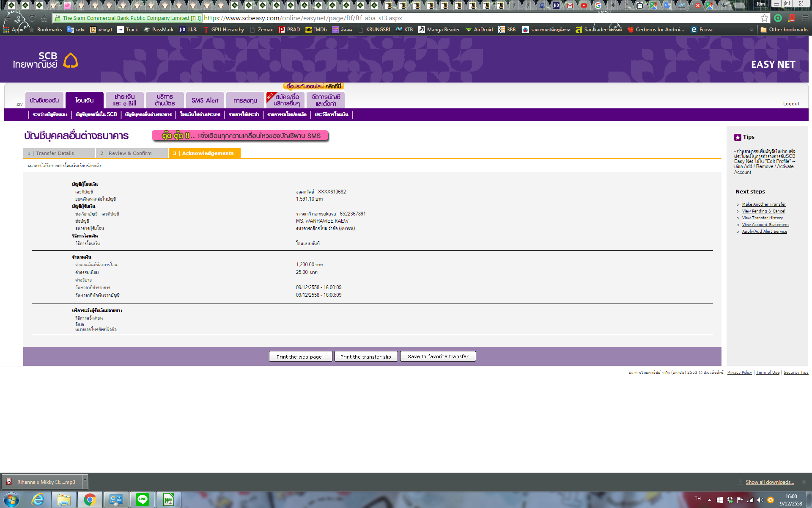Click the SCB bank logo
Viewport: 812px width, 508px height.
tap(46, 61)
